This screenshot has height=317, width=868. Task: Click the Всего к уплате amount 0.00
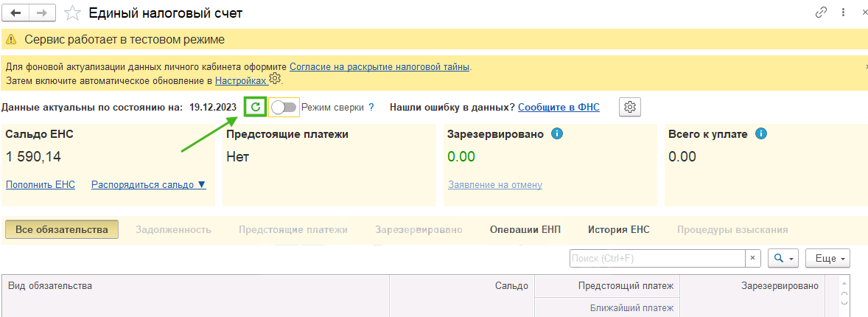pos(682,157)
